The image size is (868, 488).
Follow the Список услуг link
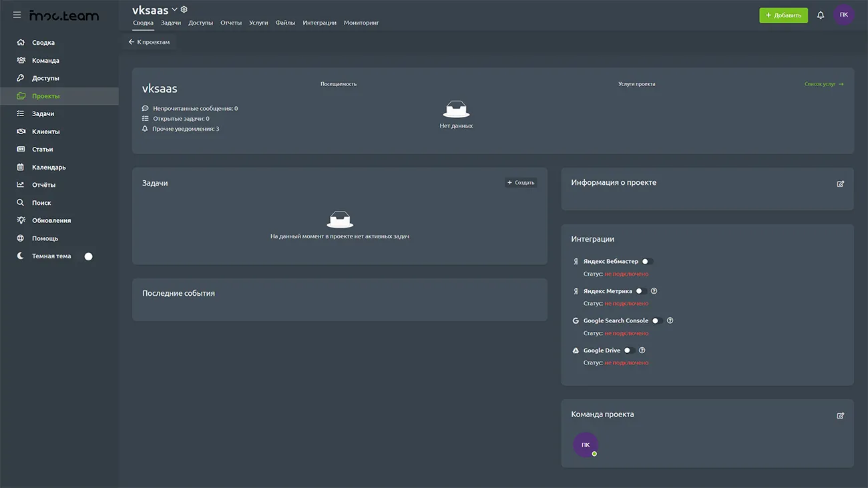824,84
